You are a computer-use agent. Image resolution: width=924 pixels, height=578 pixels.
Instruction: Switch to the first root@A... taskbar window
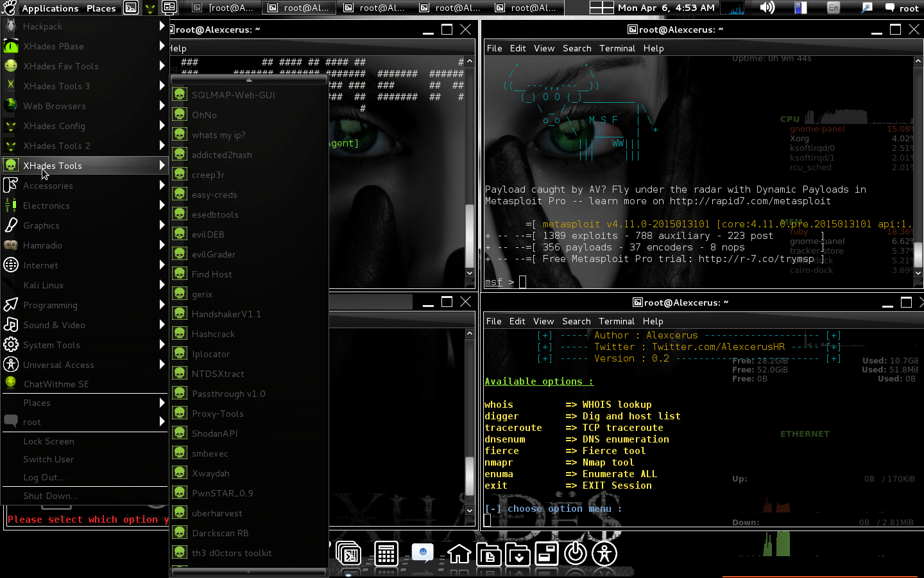click(x=223, y=8)
